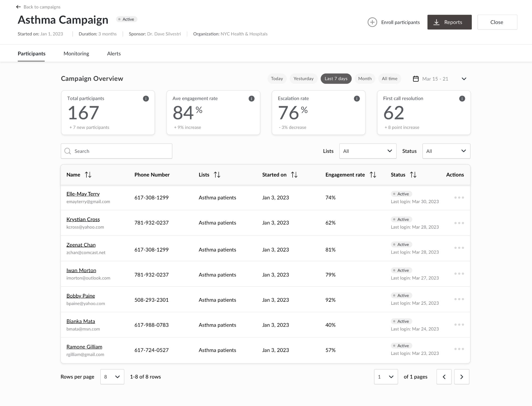Sort the table by Name column
The image size is (532, 406).
(x=88, y=175)
